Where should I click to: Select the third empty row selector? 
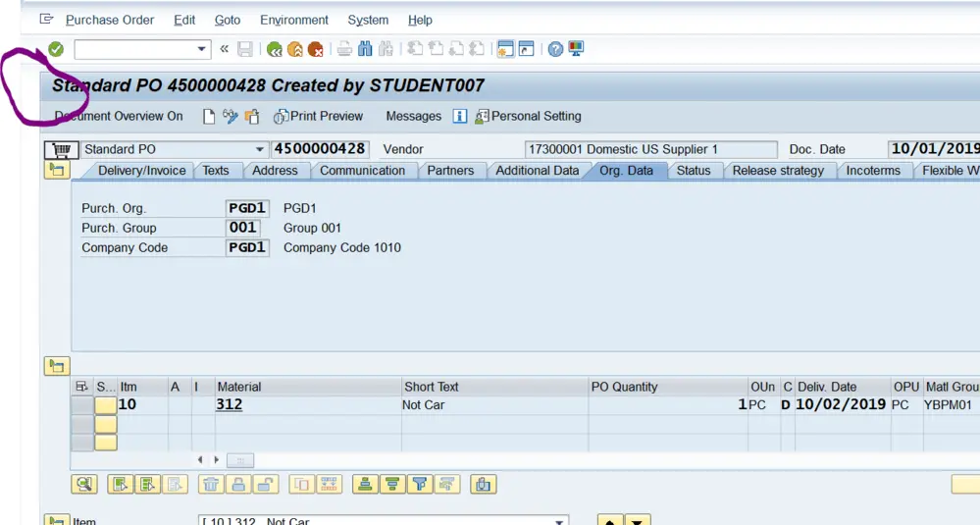81,443
